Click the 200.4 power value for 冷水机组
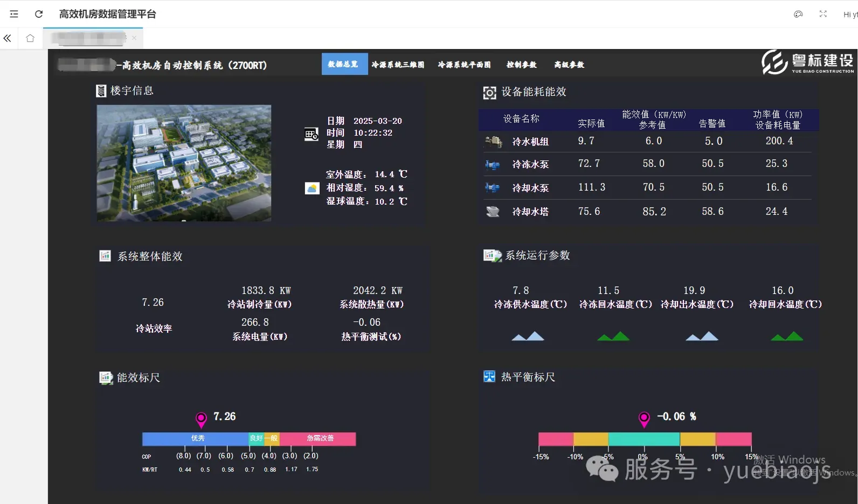 tap(779, 141)
